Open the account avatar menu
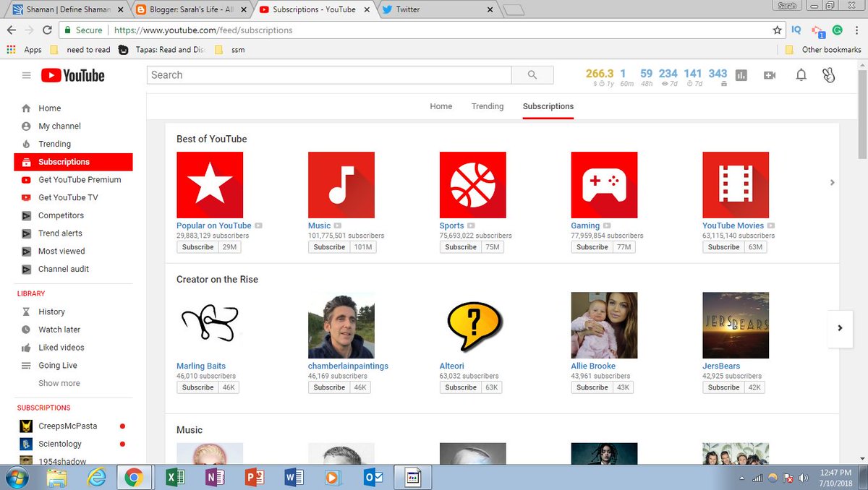868x490 pixels. pos(829,75)
